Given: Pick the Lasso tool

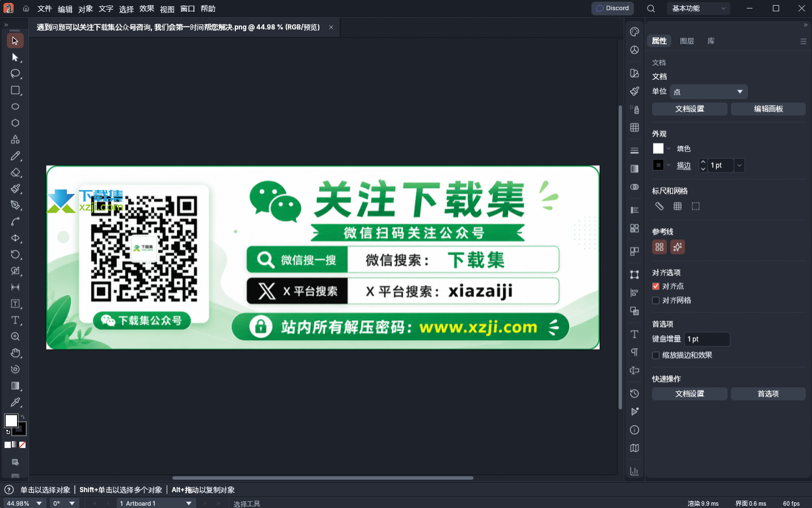Looking at the screenshot, I should pyautogui.click(x=15, y=74).
